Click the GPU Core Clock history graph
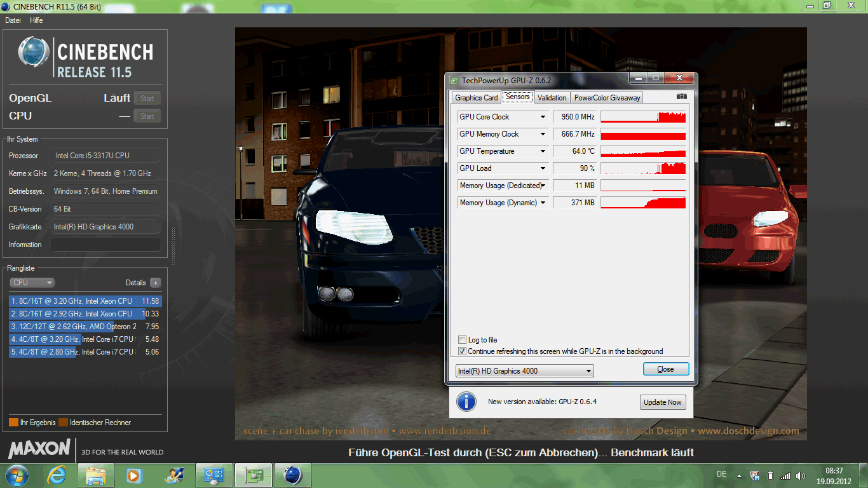This screenshot has width=868, height=488. pos(643,117)
